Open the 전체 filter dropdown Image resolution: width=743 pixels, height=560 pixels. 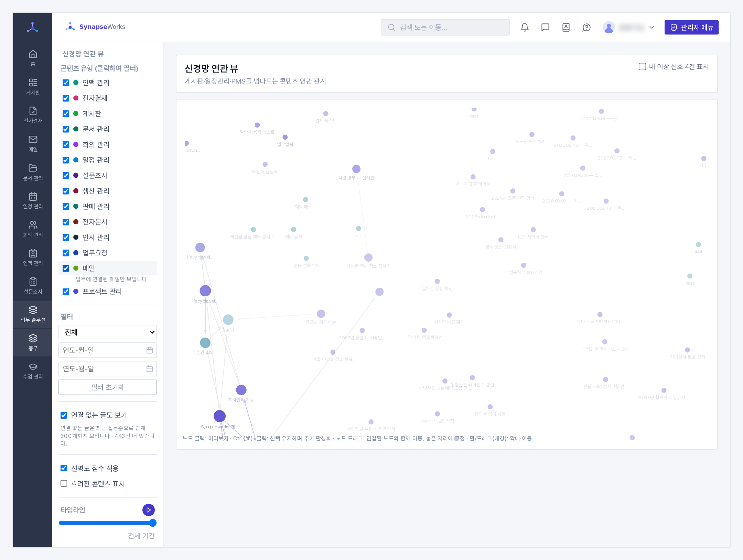pos(108,332)
